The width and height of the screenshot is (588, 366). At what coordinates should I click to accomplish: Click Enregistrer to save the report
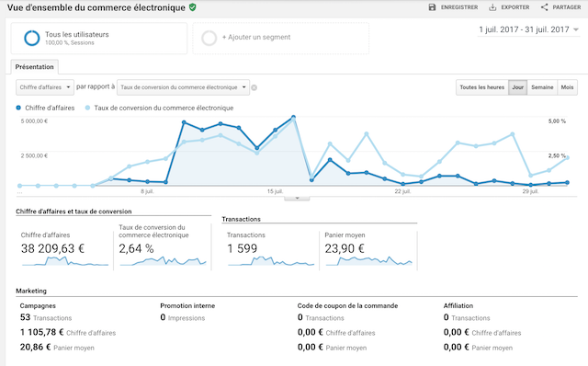[x=453, y=7]
